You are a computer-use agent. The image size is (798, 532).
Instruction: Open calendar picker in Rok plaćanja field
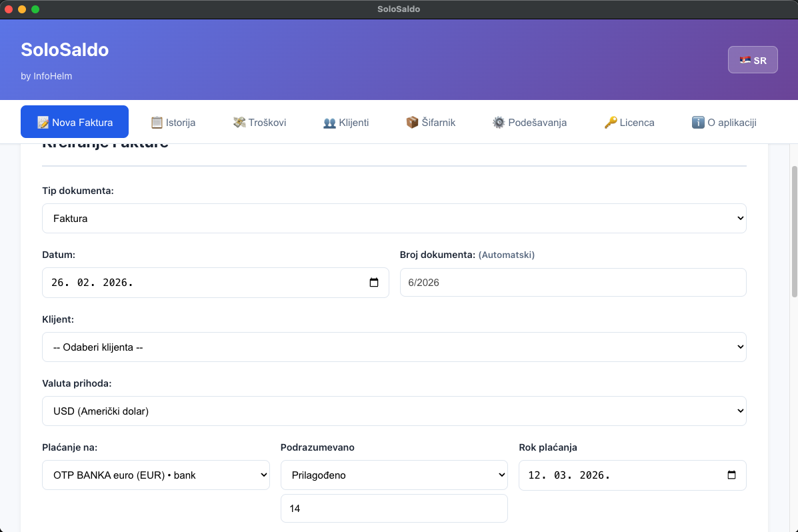coord(731,475)
